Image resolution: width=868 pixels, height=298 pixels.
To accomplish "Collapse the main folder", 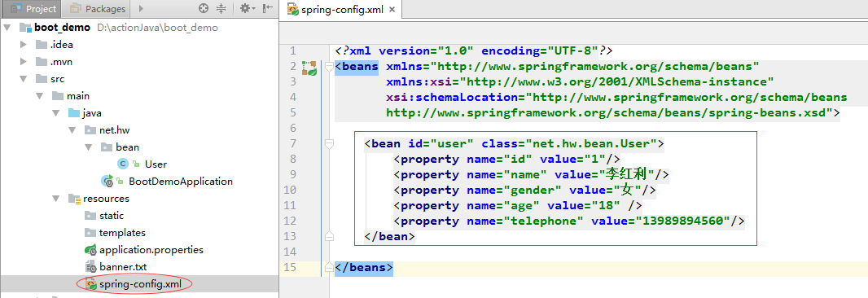I will (40, 96).
